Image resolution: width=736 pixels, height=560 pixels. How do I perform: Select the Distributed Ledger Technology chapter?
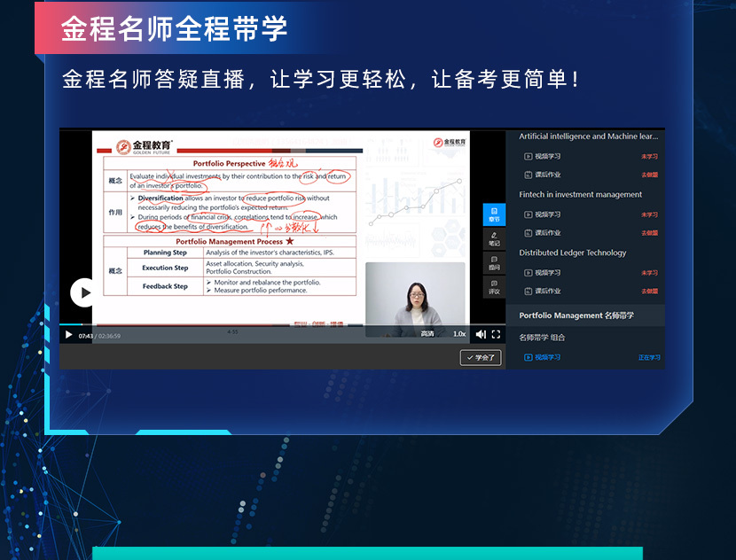coord(572,253)
